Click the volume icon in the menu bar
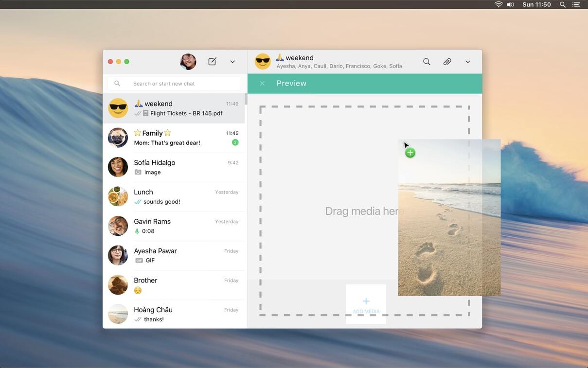 [510, 4]
